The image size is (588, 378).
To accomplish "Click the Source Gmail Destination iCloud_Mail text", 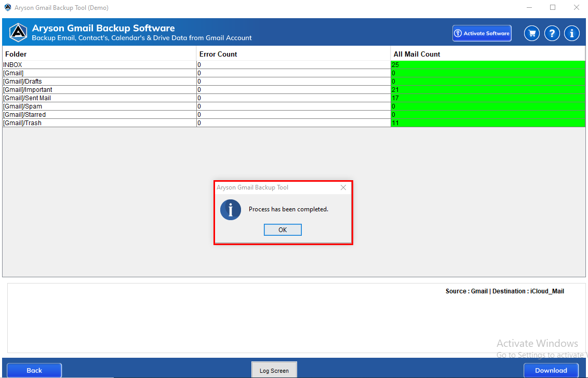I will pyautogui.click(x=504, y=291).
